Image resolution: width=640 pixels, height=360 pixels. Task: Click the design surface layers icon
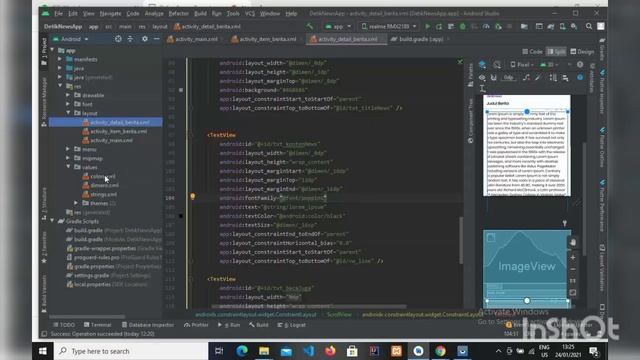pyautogui.click(x=482, y=64)
